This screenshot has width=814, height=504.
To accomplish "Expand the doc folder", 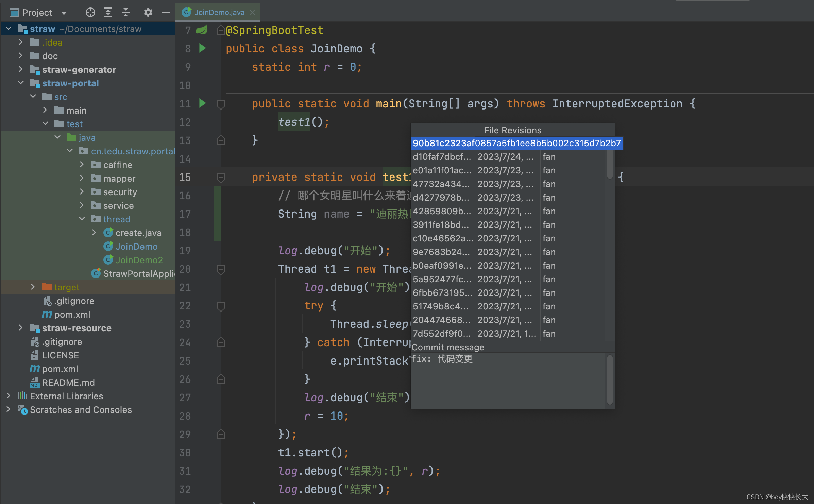I will 21,56.
